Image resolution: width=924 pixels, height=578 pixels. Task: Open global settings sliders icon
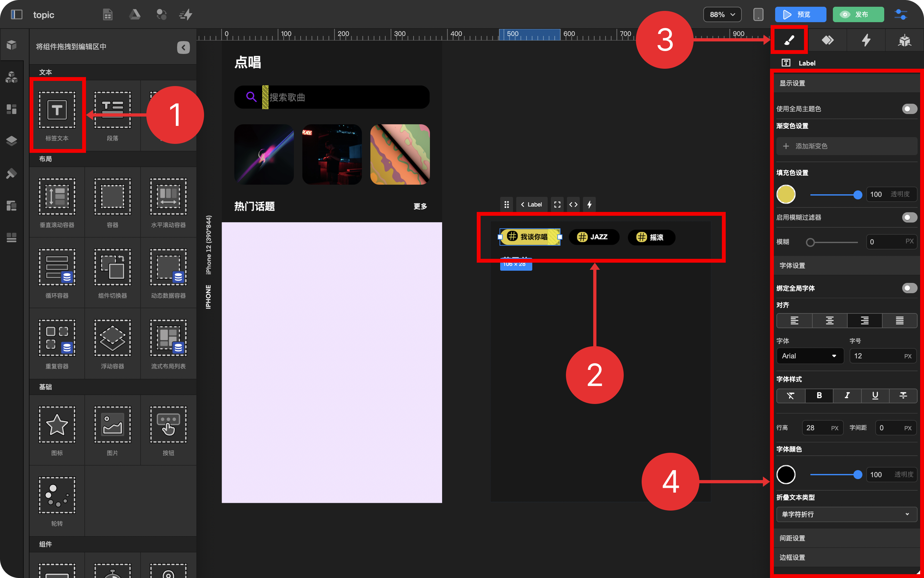[x=901, y=14]
